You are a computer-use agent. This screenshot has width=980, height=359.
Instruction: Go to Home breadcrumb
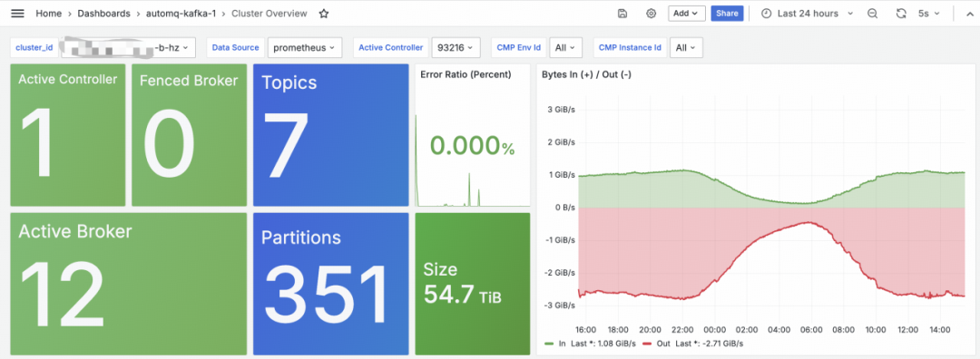(x=49, y=13)
